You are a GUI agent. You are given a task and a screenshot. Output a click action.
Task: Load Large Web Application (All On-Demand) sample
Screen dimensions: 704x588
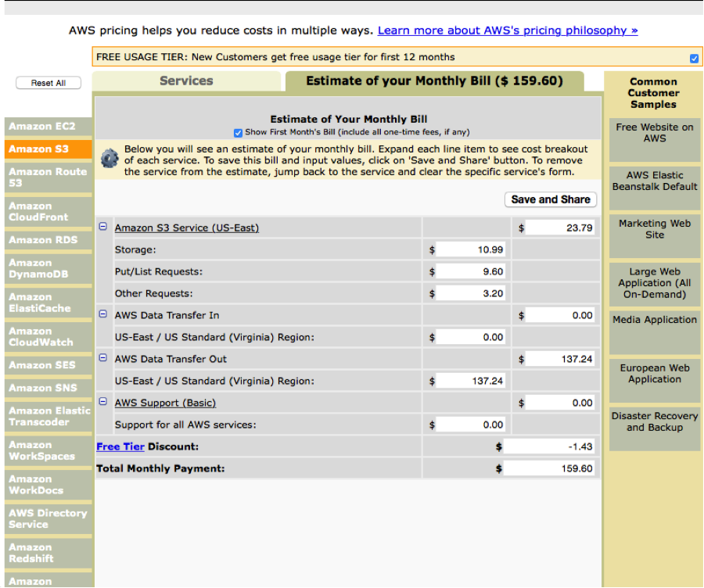[654, 284]
